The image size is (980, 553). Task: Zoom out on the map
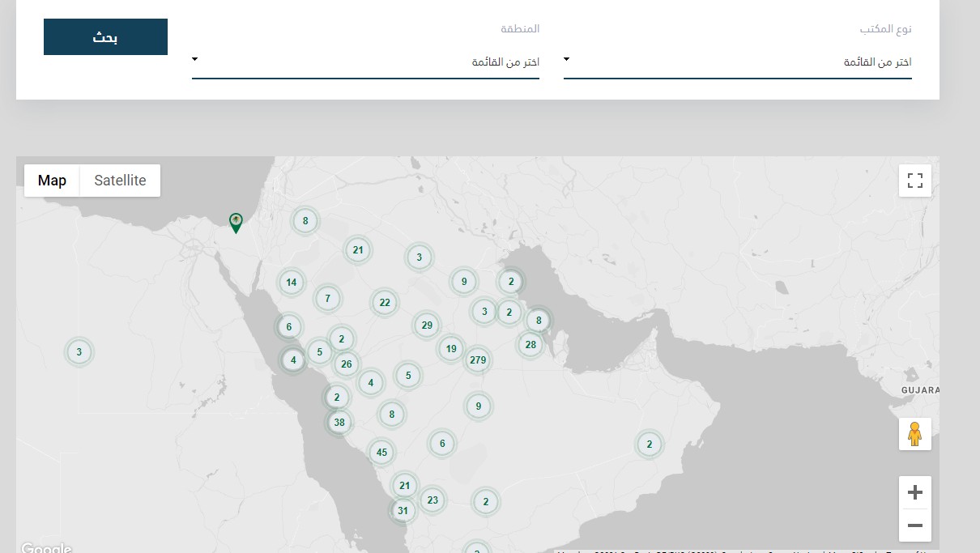915,525
